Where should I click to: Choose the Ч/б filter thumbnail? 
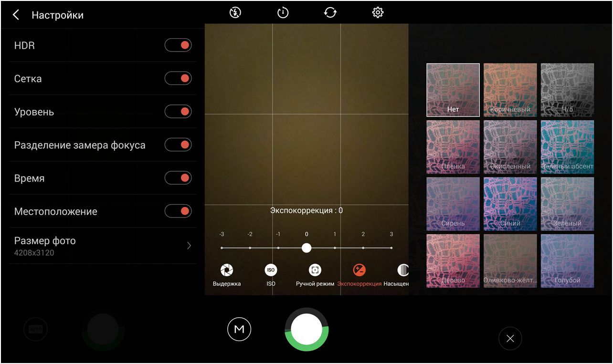[x=567, y=90]
